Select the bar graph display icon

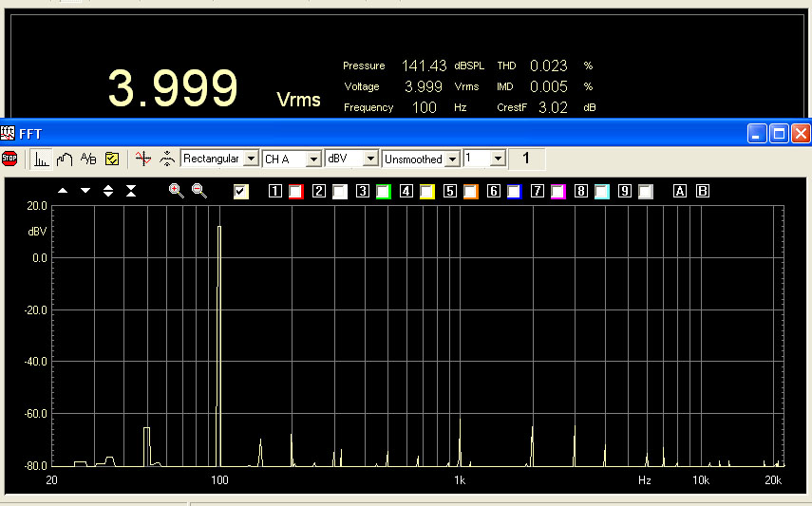42,159
